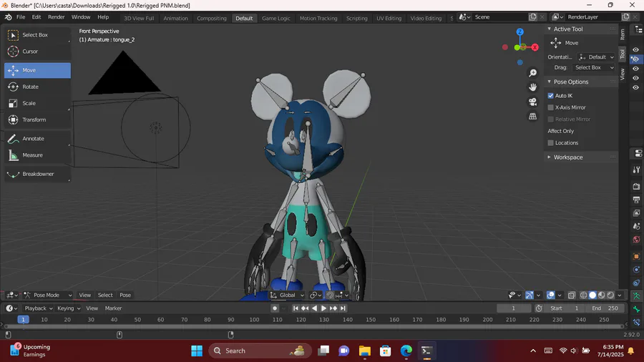Open the Keying dropdown in timeline
The height and width of the screenshot is (362, 644).
tap(69, 308)
